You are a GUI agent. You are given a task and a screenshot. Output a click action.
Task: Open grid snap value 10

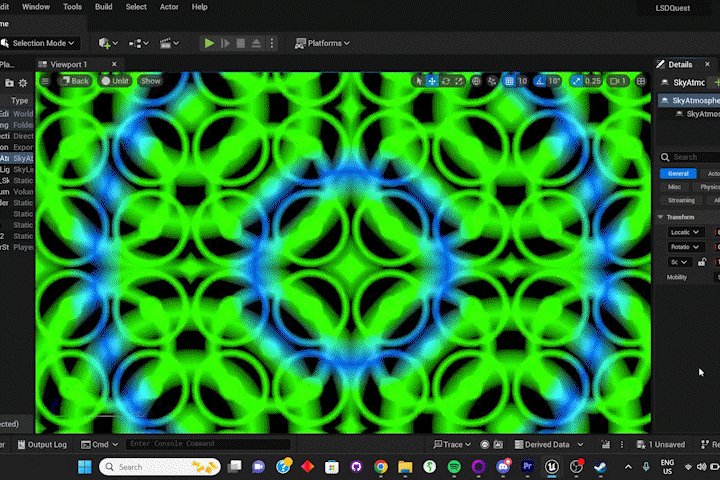523,81
